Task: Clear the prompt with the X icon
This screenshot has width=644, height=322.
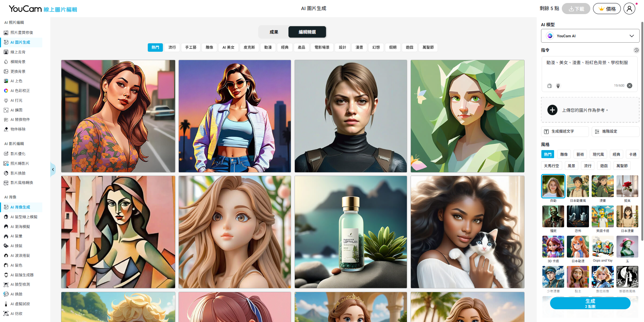Action: pos(630,86)
